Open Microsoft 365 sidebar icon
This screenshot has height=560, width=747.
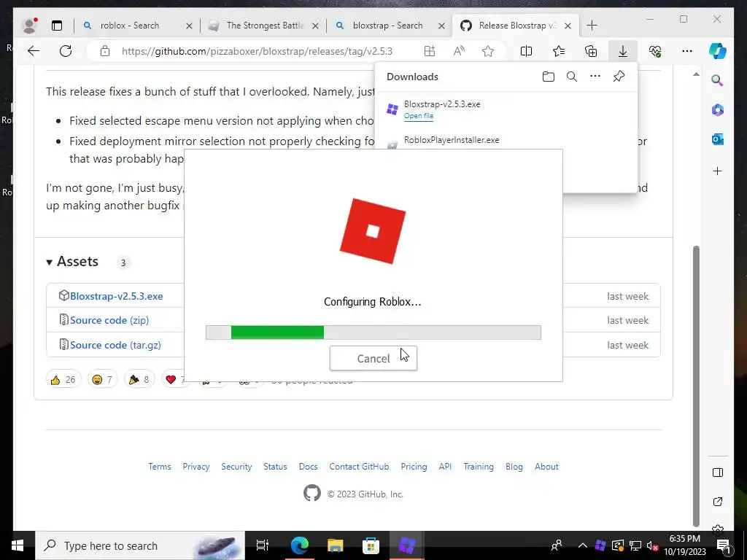[x=718, y=110]
